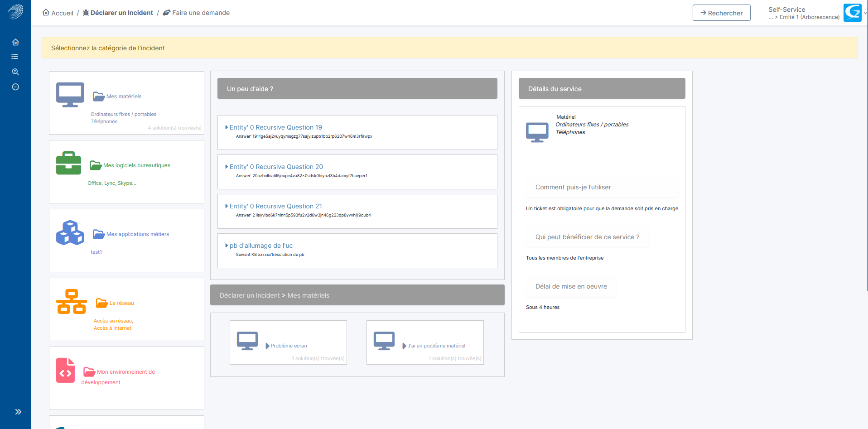The image size is (868, 429).
Task: Click the 4 solution(s) trouvée(s) text
Action: coord(174,128)
